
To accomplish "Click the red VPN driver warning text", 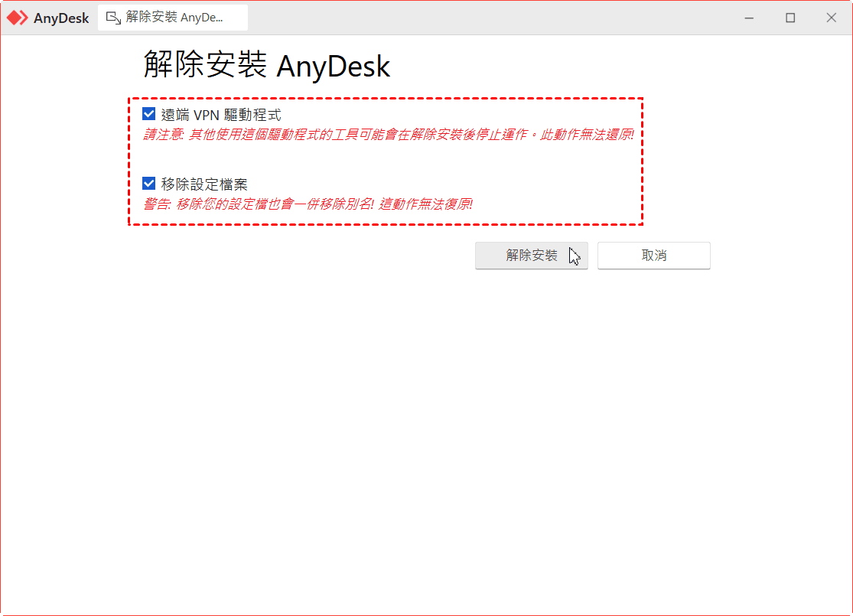I will pos(389,135).
